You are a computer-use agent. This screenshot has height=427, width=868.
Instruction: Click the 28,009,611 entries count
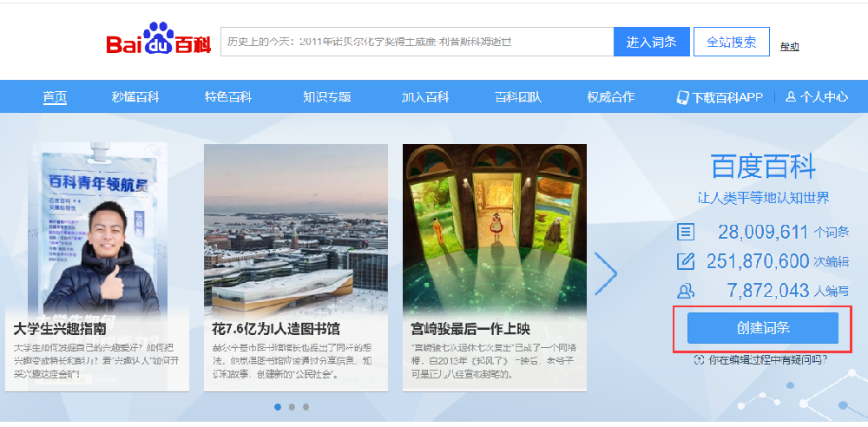pos(763,232)
